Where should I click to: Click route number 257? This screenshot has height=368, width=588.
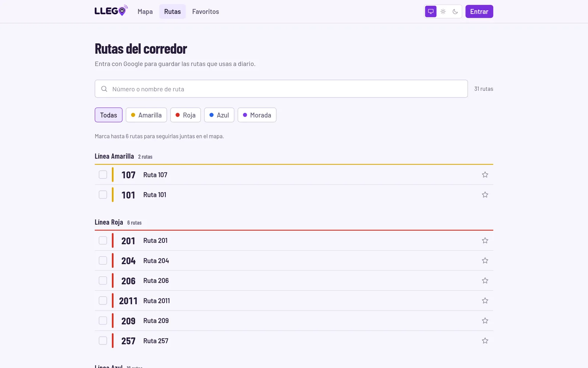coord(128,341)
